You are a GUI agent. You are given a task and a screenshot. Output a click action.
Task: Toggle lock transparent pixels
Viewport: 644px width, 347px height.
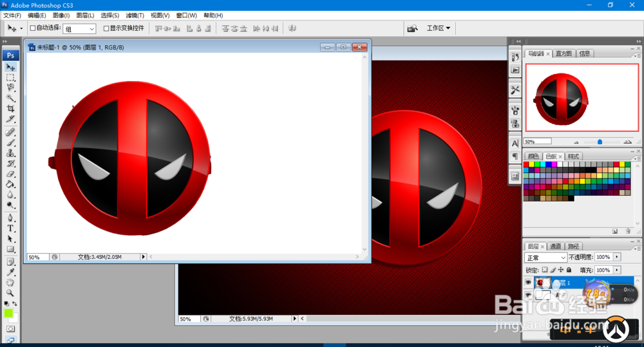point(545,270)
